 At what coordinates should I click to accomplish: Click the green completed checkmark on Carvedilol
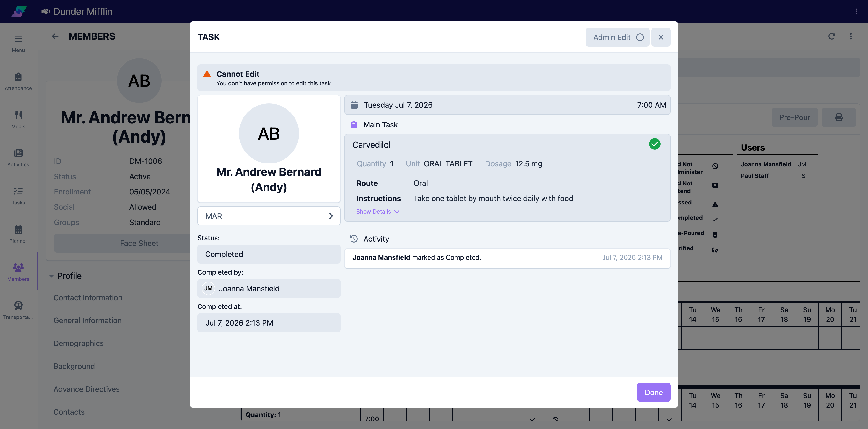pyautogui.click(x=654, y=144)
